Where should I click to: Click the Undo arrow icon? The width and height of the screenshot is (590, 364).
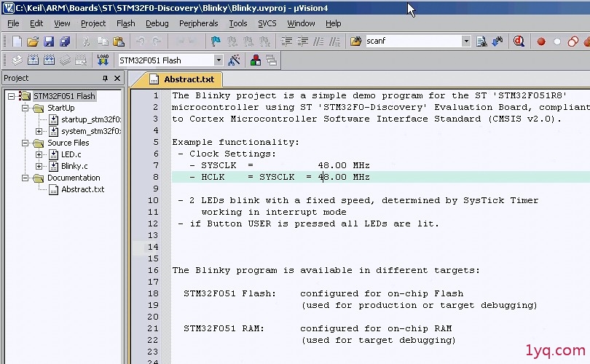click(141, 41)
